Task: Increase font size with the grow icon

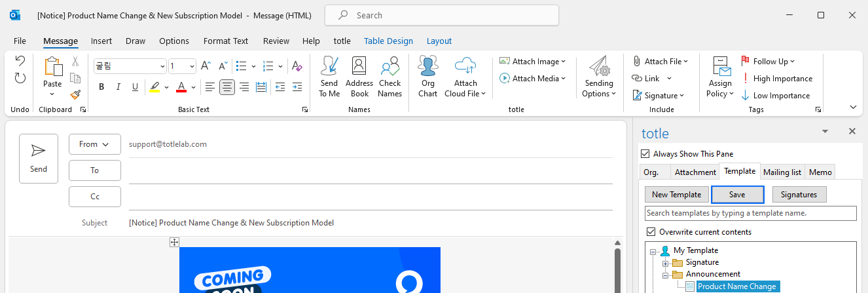Action: tap(206, 66)
